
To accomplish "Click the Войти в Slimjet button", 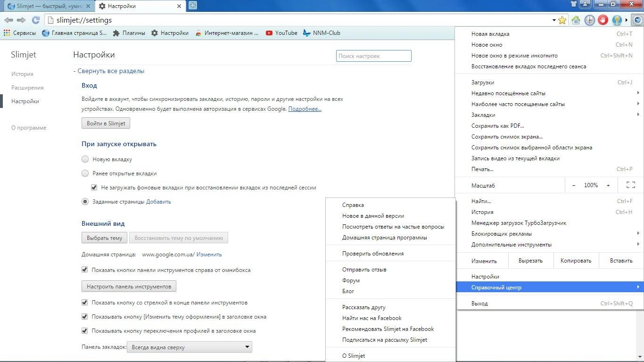I will tap(106, 123).
